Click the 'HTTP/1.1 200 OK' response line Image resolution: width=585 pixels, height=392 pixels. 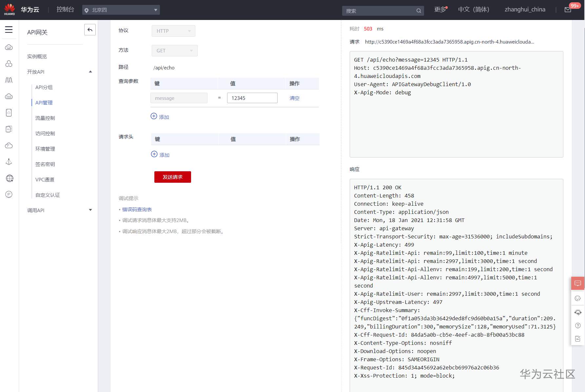click(x=378, y=187)
